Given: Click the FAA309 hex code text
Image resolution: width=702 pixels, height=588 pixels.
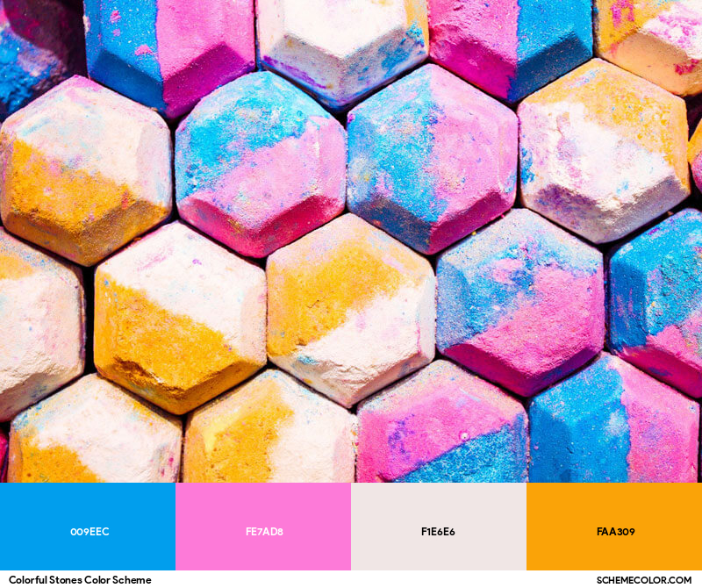Looking at the screenshot, I should click(x=616, y=532).
